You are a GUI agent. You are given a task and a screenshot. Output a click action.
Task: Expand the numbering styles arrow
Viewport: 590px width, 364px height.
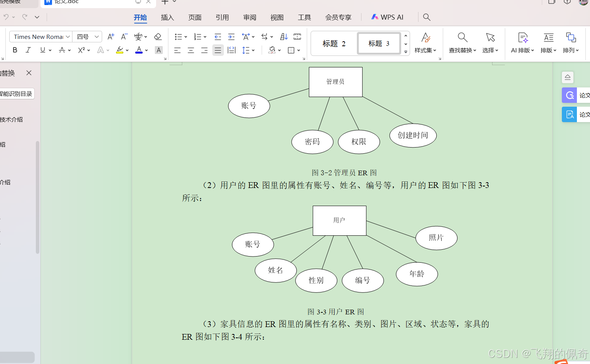click(205, 37)
